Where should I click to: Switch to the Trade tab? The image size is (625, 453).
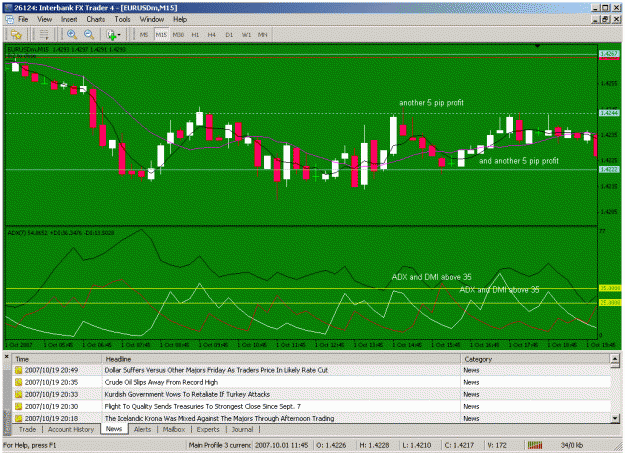28,429
